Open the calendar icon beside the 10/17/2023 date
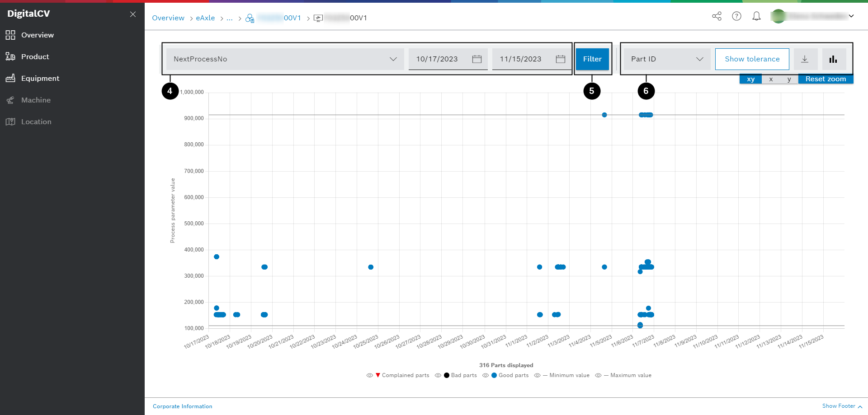The image size is (868, 415). [477, 59]
